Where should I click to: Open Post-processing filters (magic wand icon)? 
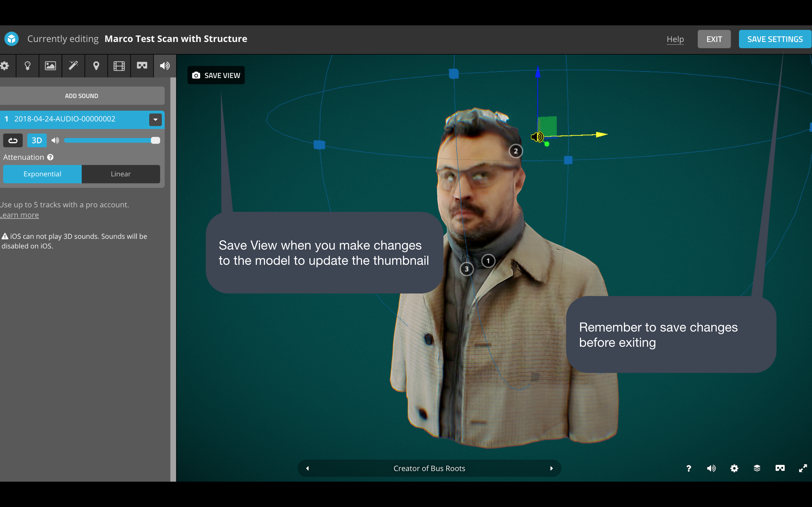pos(73,66)
